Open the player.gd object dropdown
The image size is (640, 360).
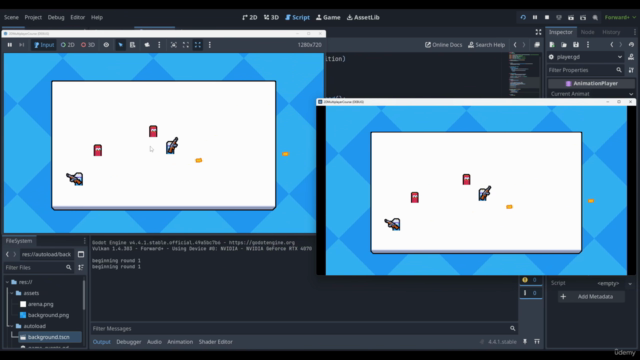click(586, 57)
